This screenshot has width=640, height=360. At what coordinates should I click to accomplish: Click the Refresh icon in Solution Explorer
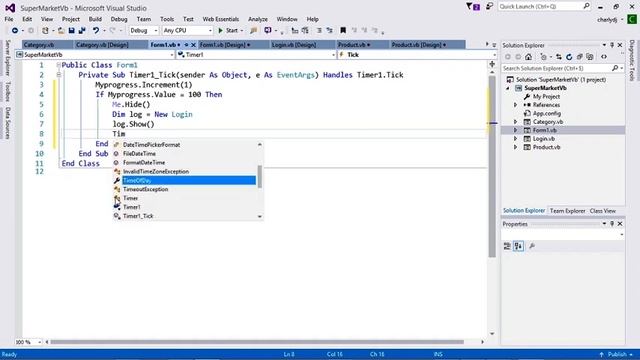coord(569,57)
